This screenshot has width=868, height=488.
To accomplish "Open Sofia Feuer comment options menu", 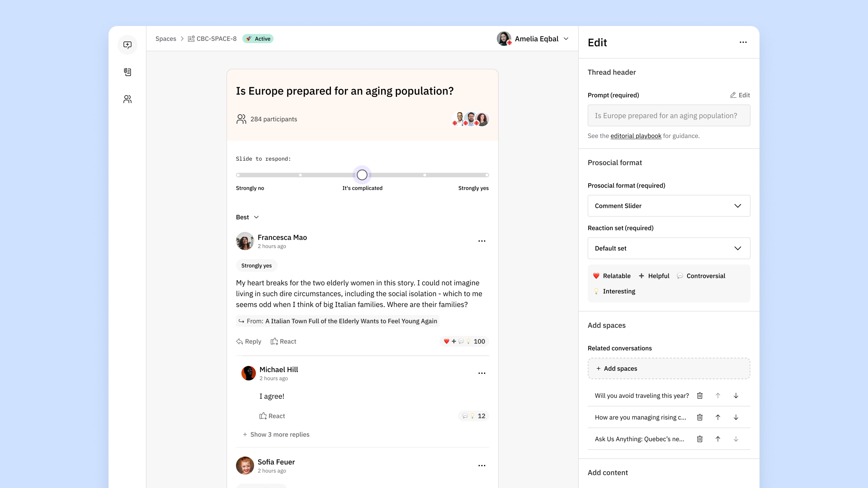I will click(x=482, y=466).
